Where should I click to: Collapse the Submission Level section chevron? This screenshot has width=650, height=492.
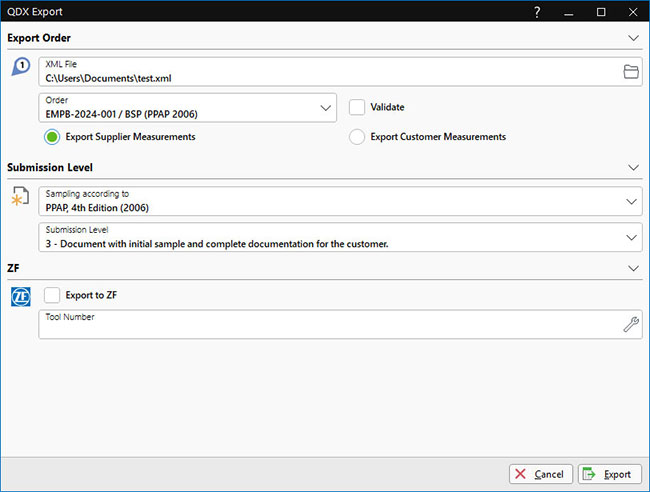click(x=633, y=168)
